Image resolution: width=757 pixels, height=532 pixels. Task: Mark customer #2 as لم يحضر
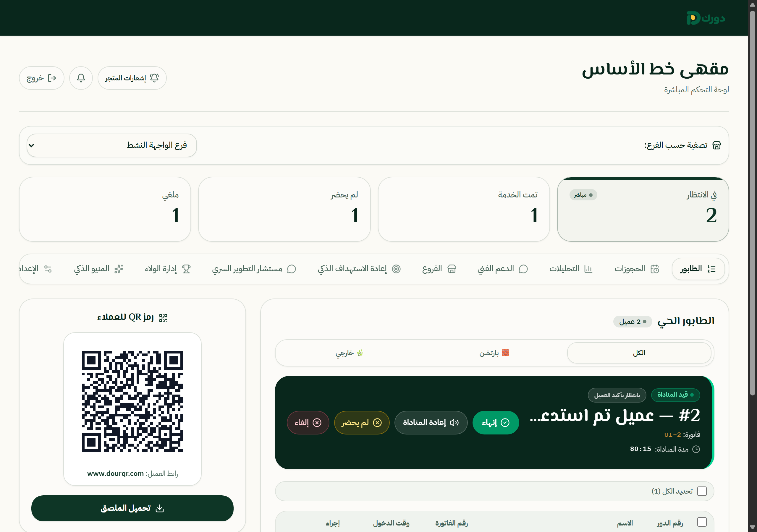pos(362,423)
